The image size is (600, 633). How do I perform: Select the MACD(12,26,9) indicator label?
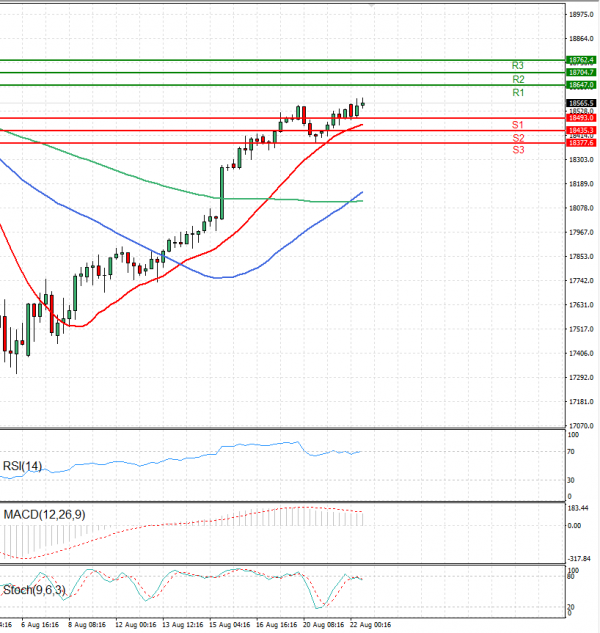(44, 515)
